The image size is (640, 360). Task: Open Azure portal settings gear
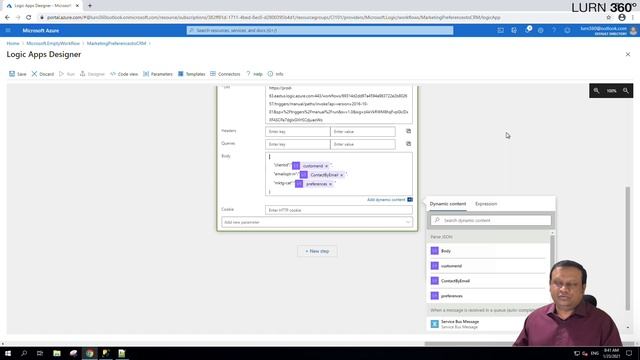pos(540,30)
